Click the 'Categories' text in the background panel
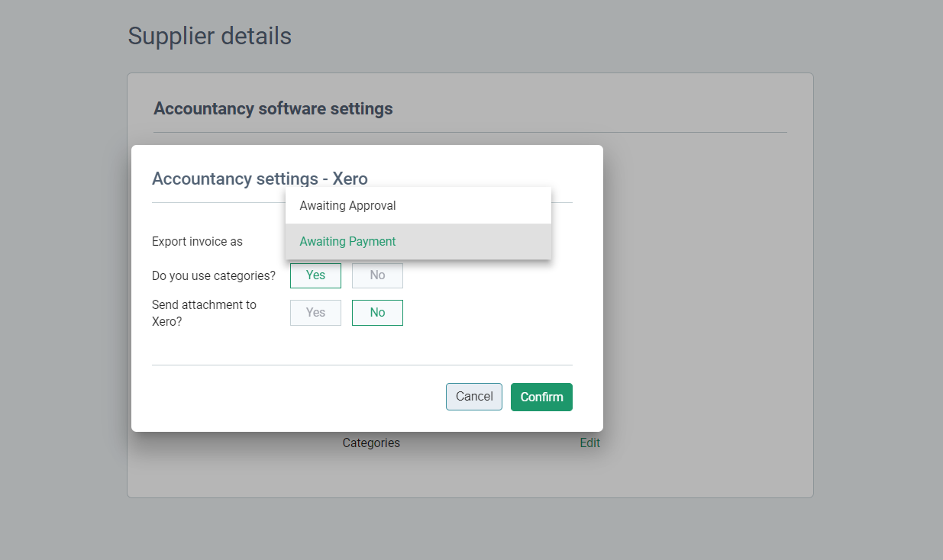This screenshot has height=560, width=943. (371, 443)
